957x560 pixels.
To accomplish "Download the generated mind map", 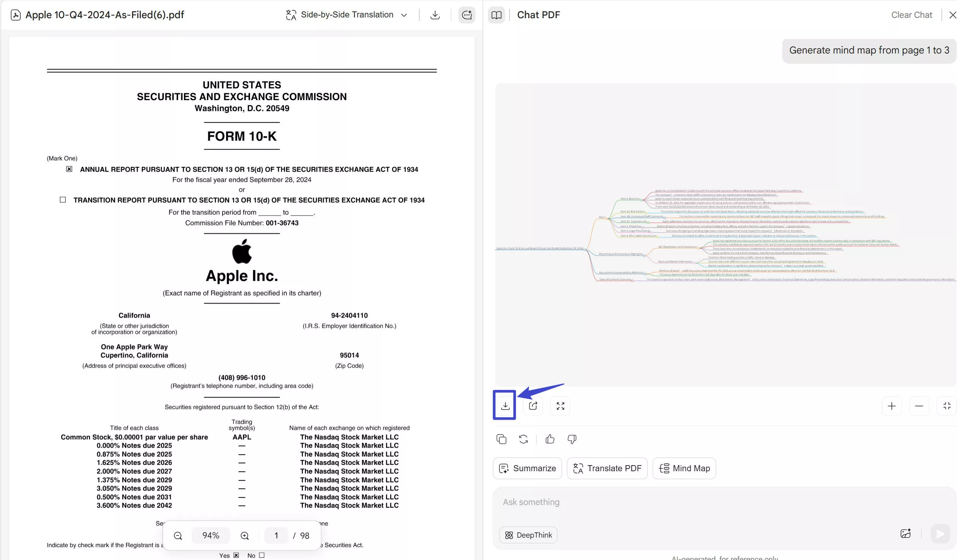I will (x=505, y=406).
